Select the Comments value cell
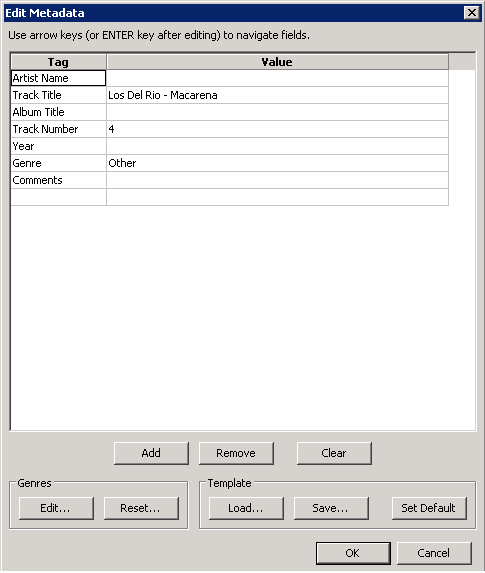The width and height of the screenshot is (485, 573). (x=277, y=180)
